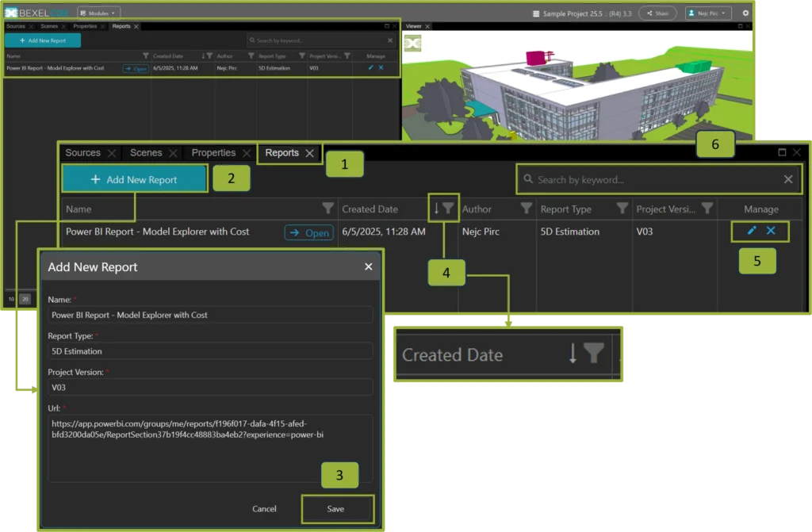This screenshot has width=812, height=532.
Task: Click the blue delete X in the enlarged panel
Action: (771, 231)
